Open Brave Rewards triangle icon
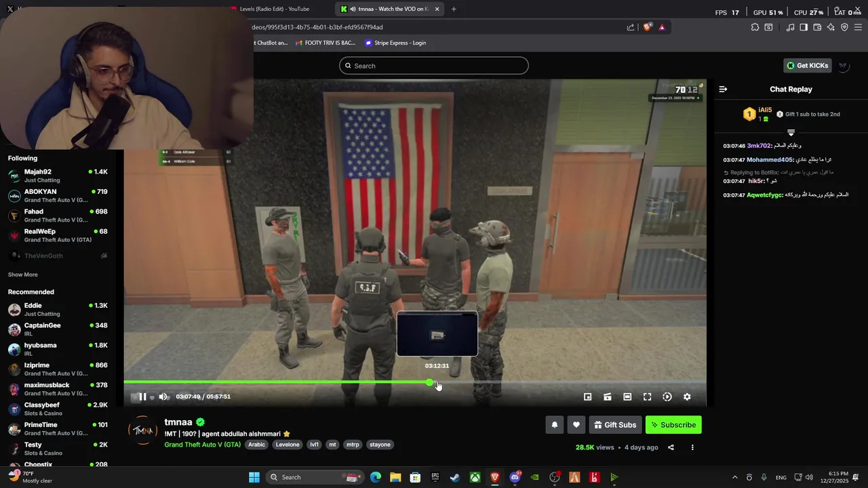868x488 pixels. 662,27
